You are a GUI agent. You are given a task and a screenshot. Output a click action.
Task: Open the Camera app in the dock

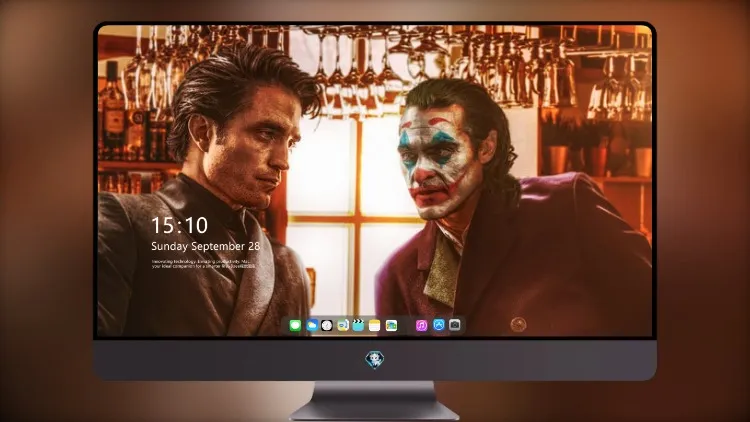pos(455,325)
